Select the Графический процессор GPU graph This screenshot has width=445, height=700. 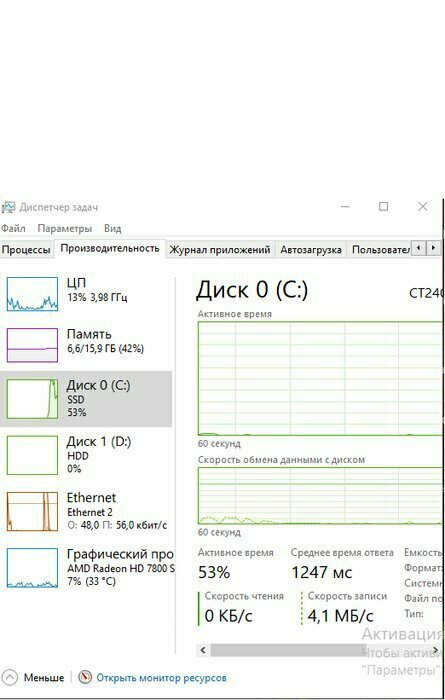32,568
